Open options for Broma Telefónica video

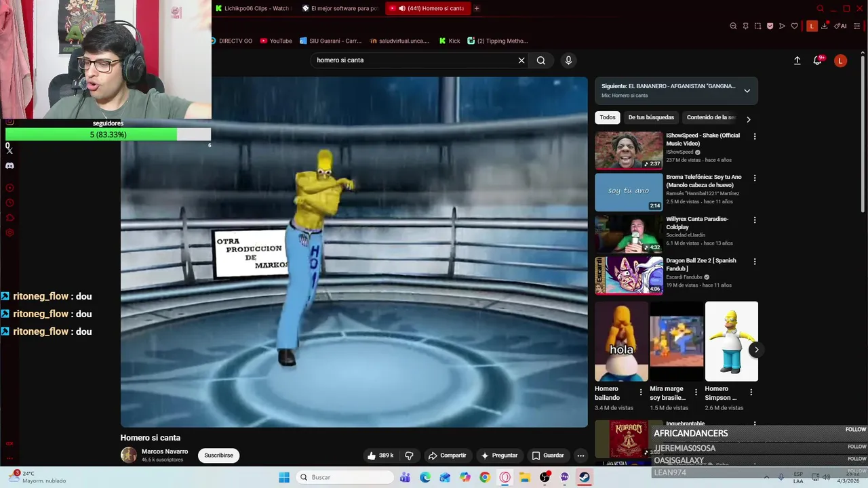pos(755,178)
